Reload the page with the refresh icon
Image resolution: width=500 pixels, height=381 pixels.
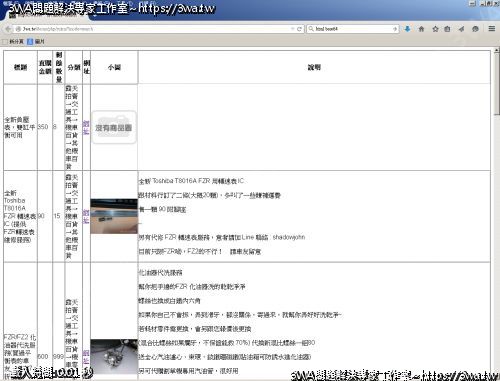coord(299,29)
